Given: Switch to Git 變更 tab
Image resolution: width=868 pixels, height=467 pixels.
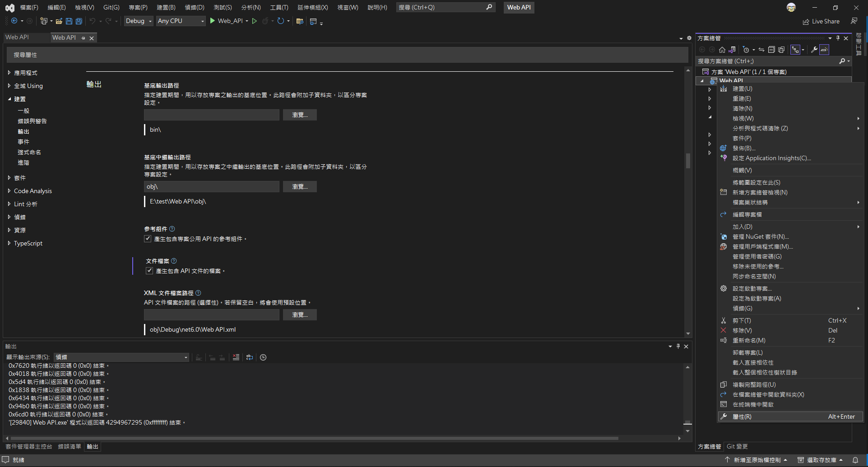Looking at the screenshot, I should coord(737,447).
